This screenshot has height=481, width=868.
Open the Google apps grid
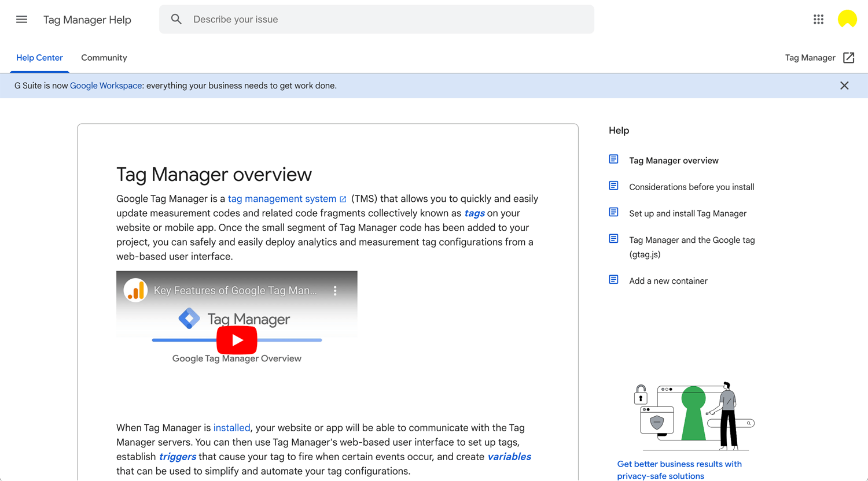(818, 20)
